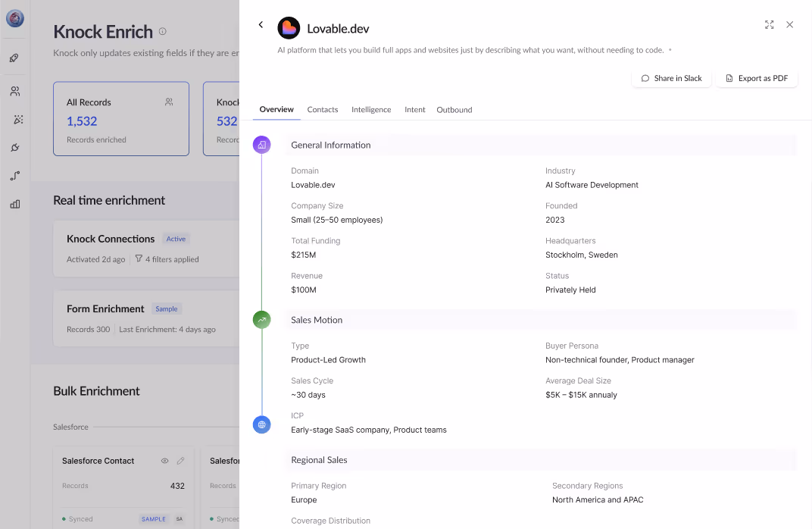This screenshot has height=529, width=812.
Task: Export the report as PDF
Action: coord(756,78)
